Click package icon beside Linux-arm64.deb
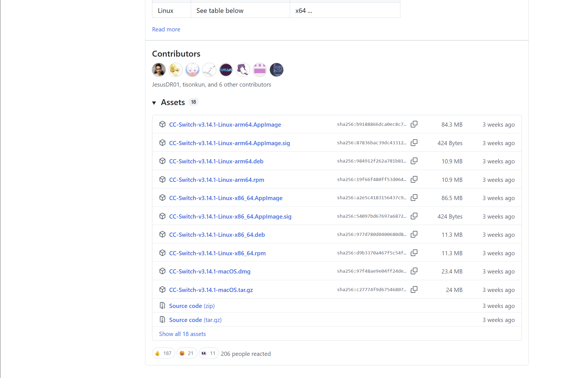Image resolution: width=588 pixels, height=378 pixels. (x=162, y=161)
